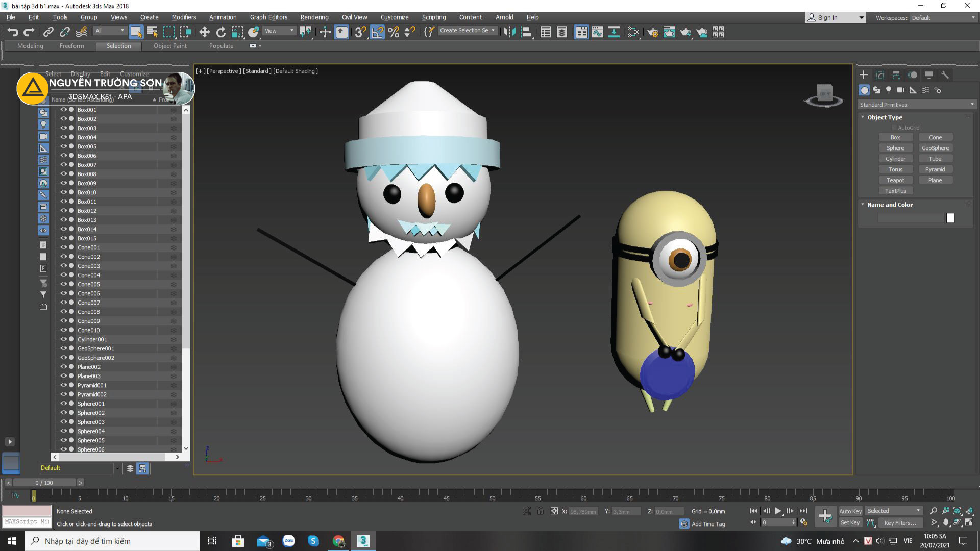Open the Standard Primitives dropdown

pyautogui.click(x=917, y=105)
